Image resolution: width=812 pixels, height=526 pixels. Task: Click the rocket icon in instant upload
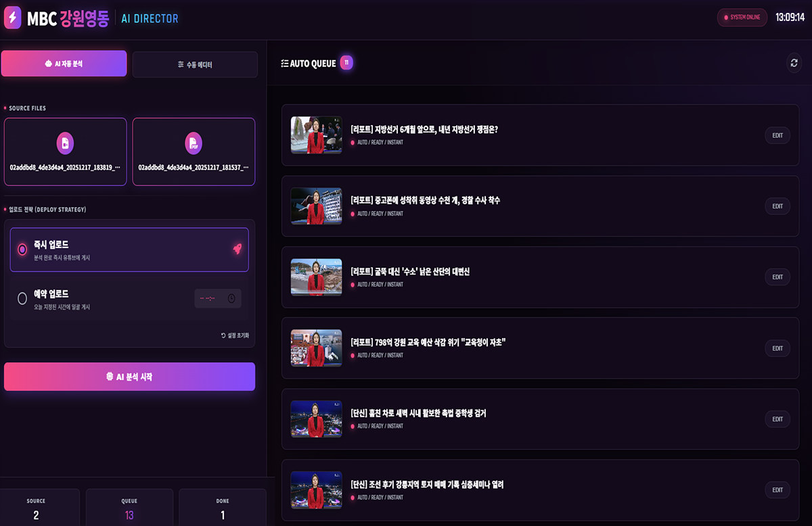pos(237,249)
